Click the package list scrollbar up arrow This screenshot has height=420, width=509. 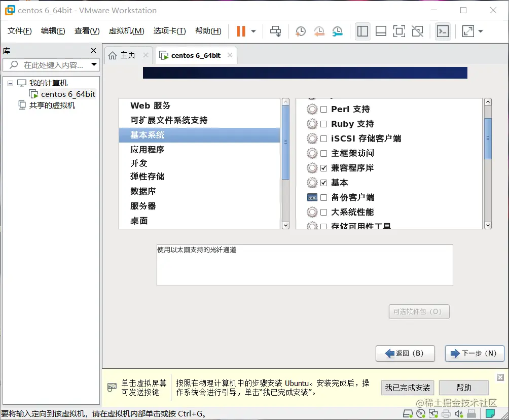coord(488,102)
